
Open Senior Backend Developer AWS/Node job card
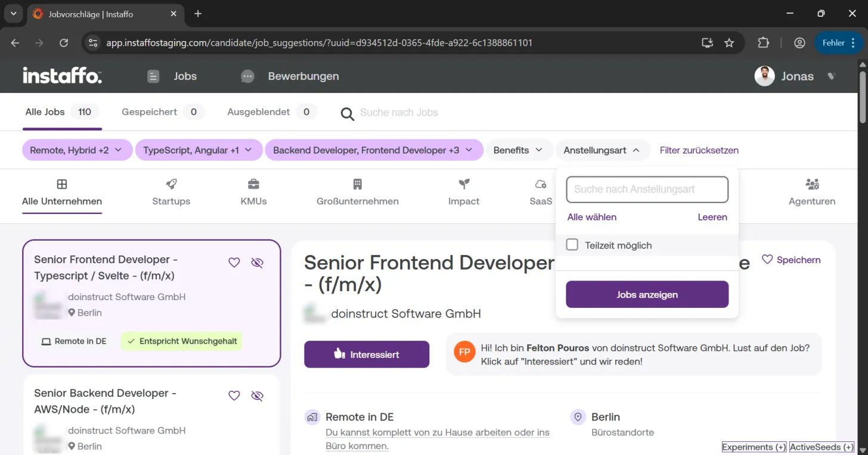151,415
